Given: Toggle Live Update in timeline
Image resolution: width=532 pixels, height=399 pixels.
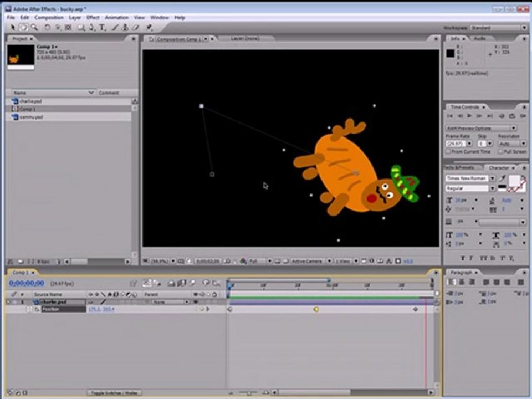Looking at the screenshot, I should point(146,283).
